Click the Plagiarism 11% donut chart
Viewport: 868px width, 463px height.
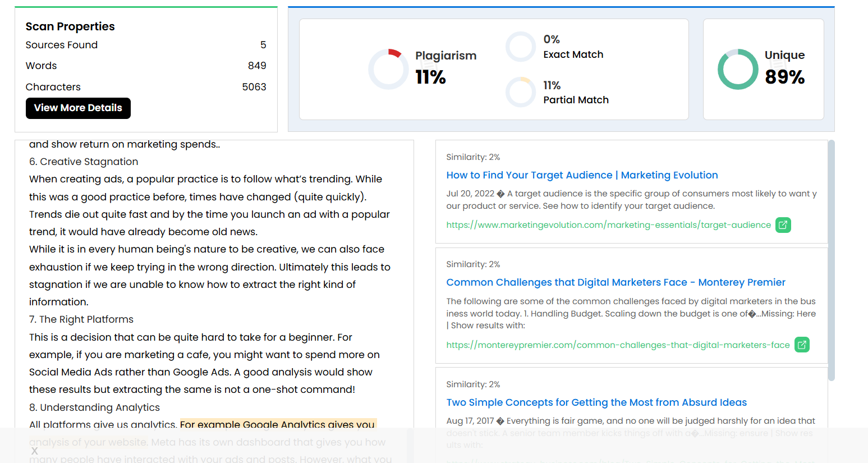(x=388, y=69)
